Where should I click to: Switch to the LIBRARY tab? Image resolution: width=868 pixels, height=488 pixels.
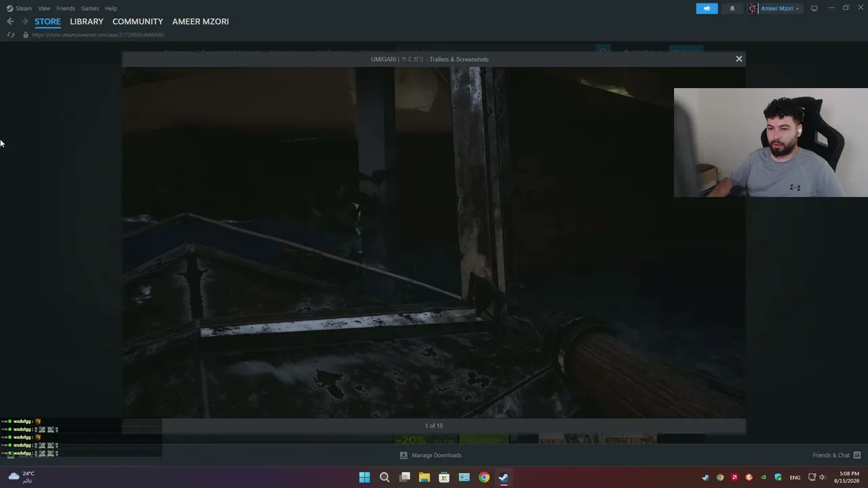(x=87, y=22)
